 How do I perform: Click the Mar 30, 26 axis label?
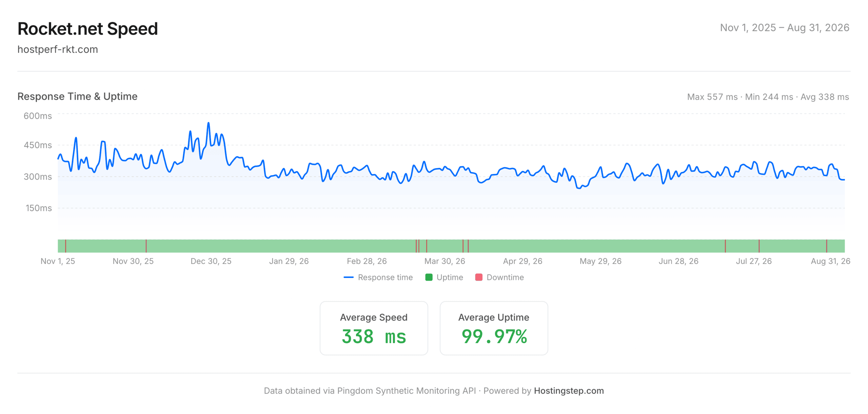tap(445, 261)
